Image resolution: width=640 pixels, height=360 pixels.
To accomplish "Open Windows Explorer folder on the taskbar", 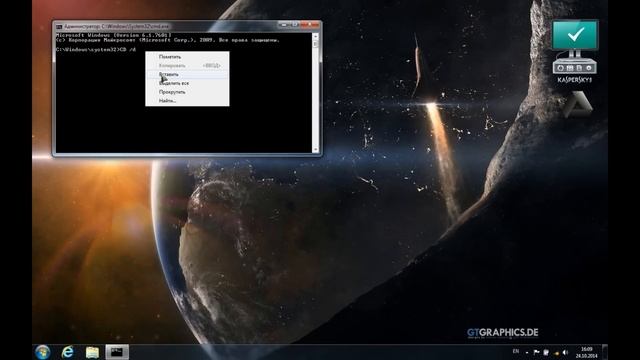I will (x=92, y=352).
